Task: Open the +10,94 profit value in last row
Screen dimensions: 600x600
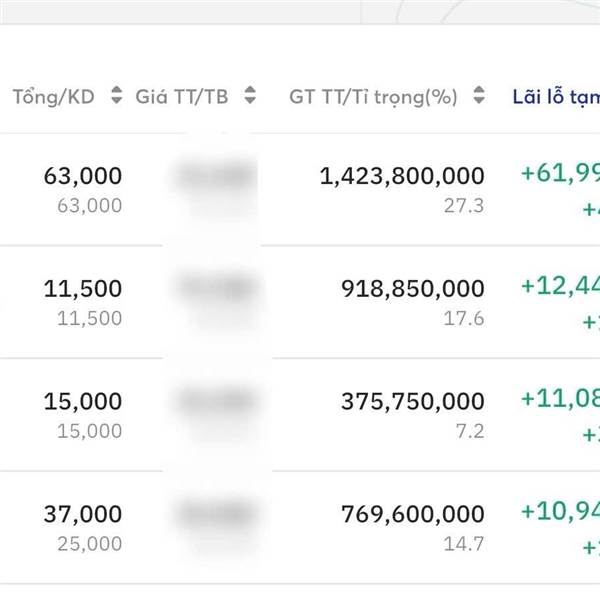Action: coord(559,511)
